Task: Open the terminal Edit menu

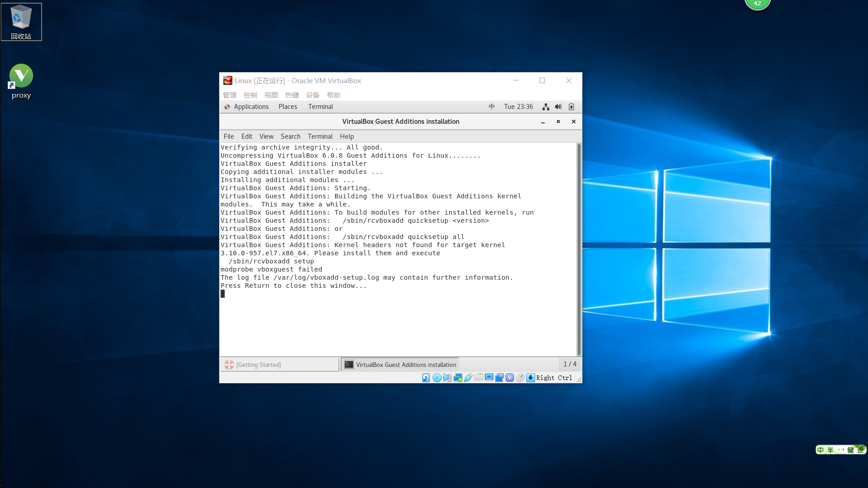Action: [x=247, y=136]
